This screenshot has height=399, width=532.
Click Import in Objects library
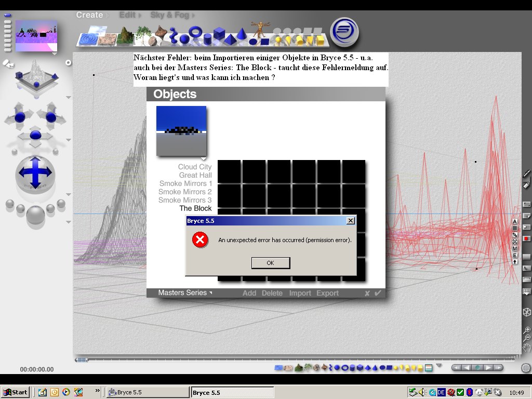pyautogui.click(x=300, y=293)
